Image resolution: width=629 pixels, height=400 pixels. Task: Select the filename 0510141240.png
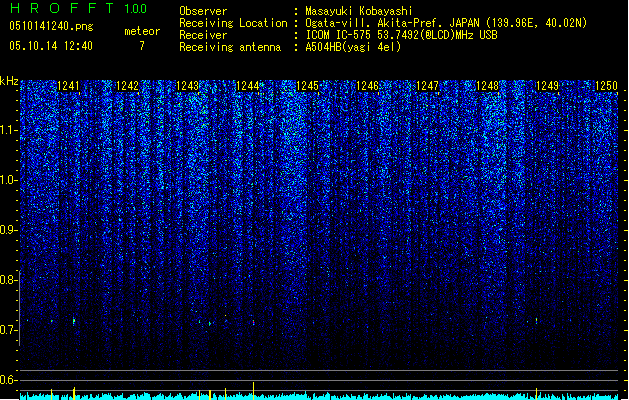51,26
